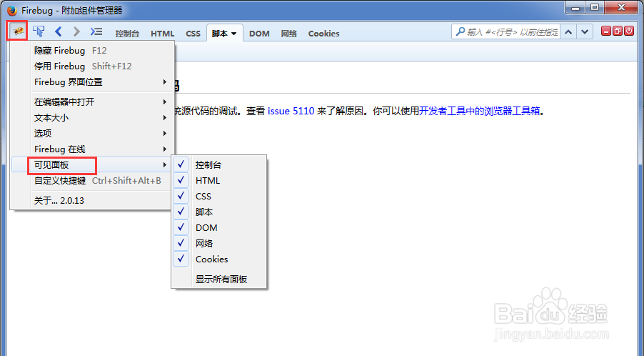Open 开发者工具中的浏览器工具箱 link
644x356 pixels.
pyautogui.click(x=479, y=111)
